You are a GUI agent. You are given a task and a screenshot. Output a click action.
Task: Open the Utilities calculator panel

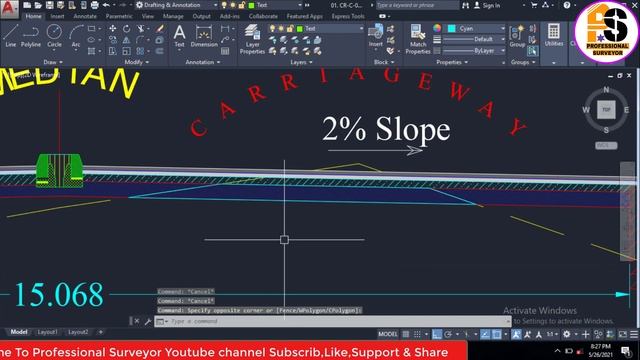(553, 35)
